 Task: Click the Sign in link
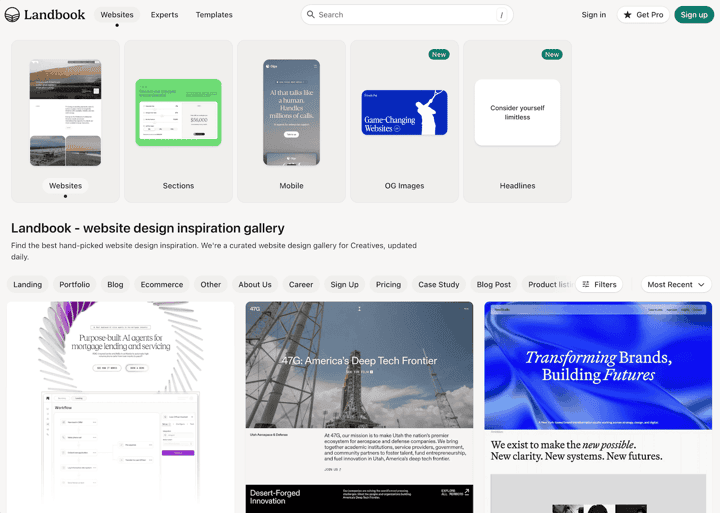point(594,15)
